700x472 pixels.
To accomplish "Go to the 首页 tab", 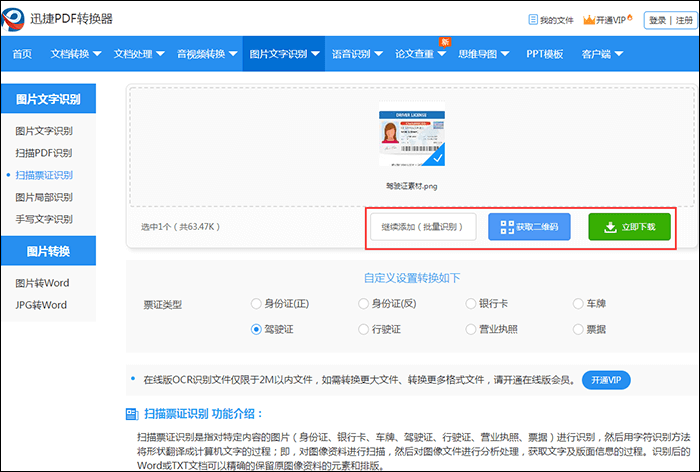I will click(x=22, y=53).
